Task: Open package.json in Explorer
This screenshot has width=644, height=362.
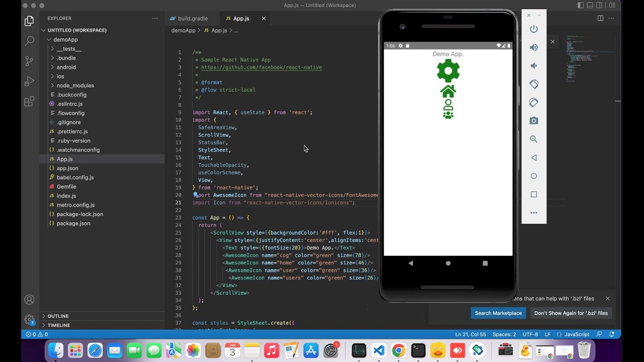Action: click(73, 223)
